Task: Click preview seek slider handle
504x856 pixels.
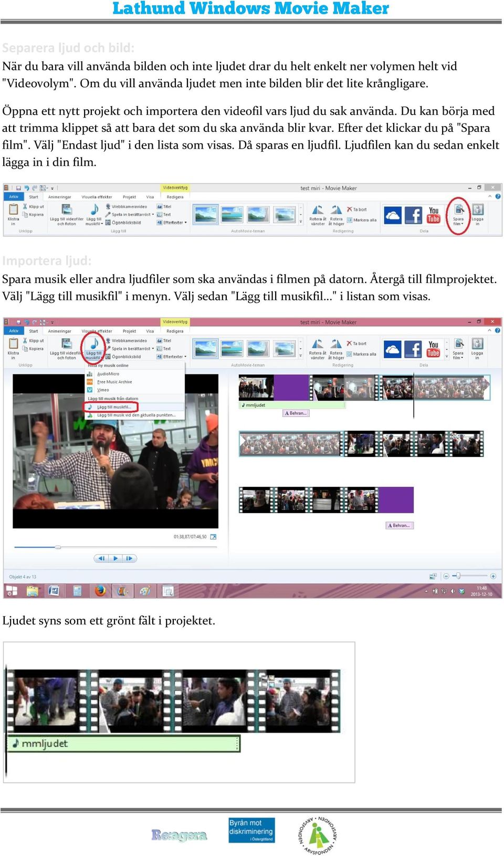Action: click(x=58, y=547)
